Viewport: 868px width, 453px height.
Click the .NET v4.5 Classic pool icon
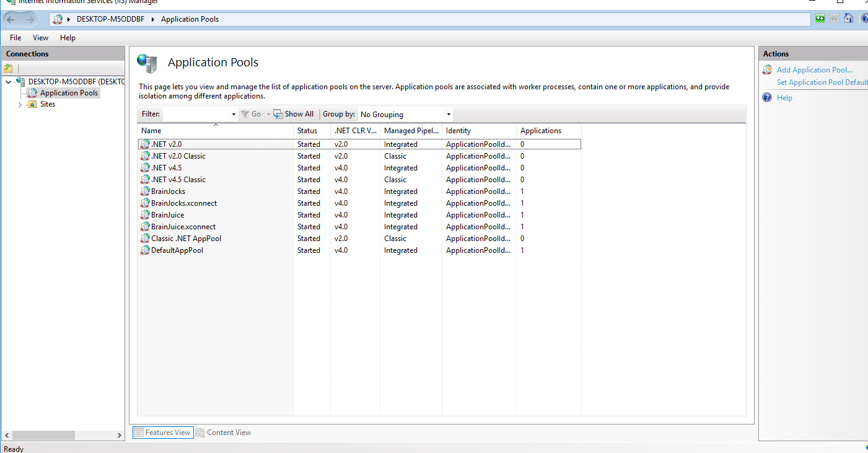point(146,179)
